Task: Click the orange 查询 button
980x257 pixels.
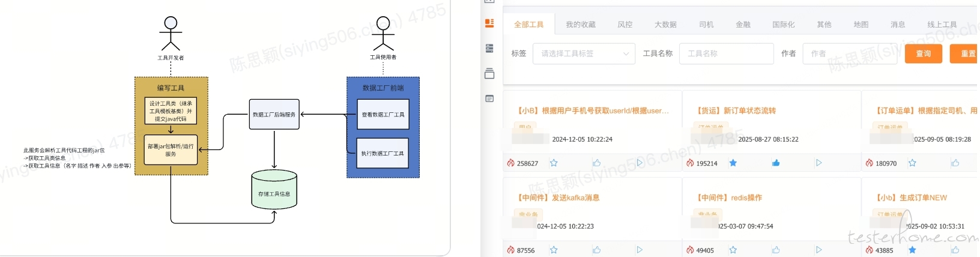Action: click(923, 53)
